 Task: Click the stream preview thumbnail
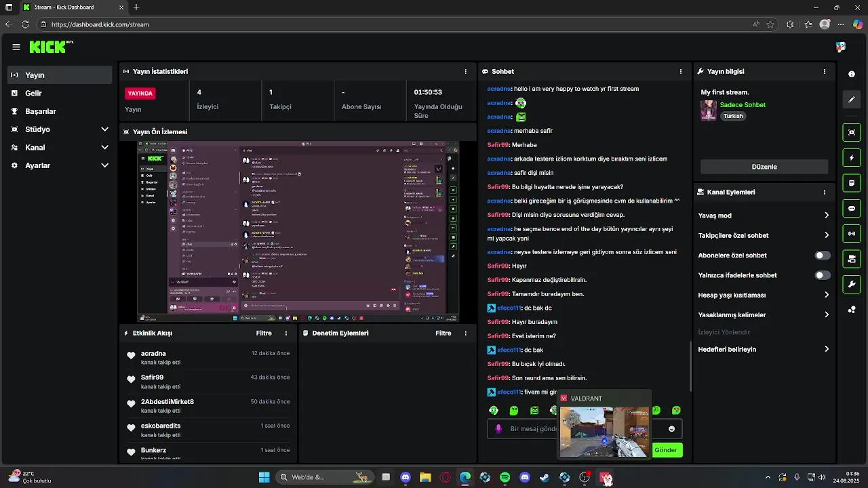[x=298, y=231]
